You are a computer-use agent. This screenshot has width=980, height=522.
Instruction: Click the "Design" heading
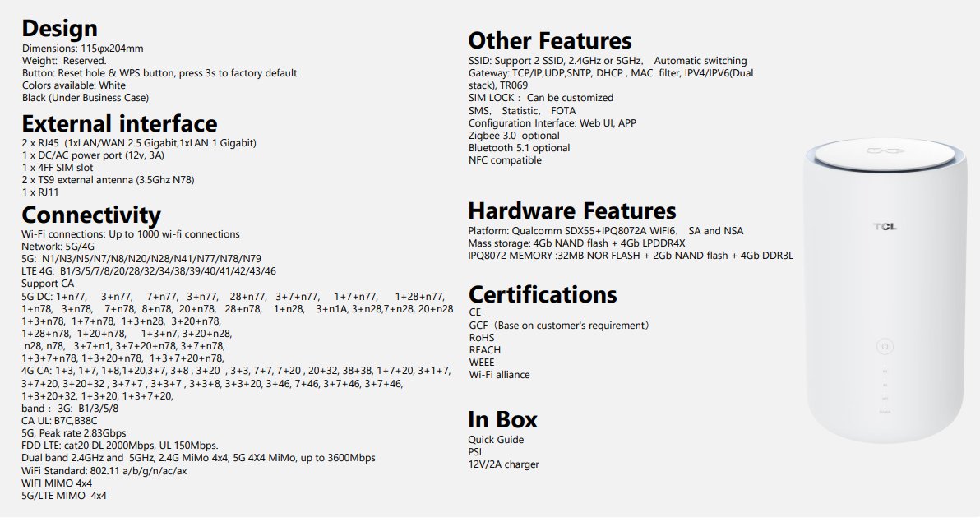click(60, 28)
